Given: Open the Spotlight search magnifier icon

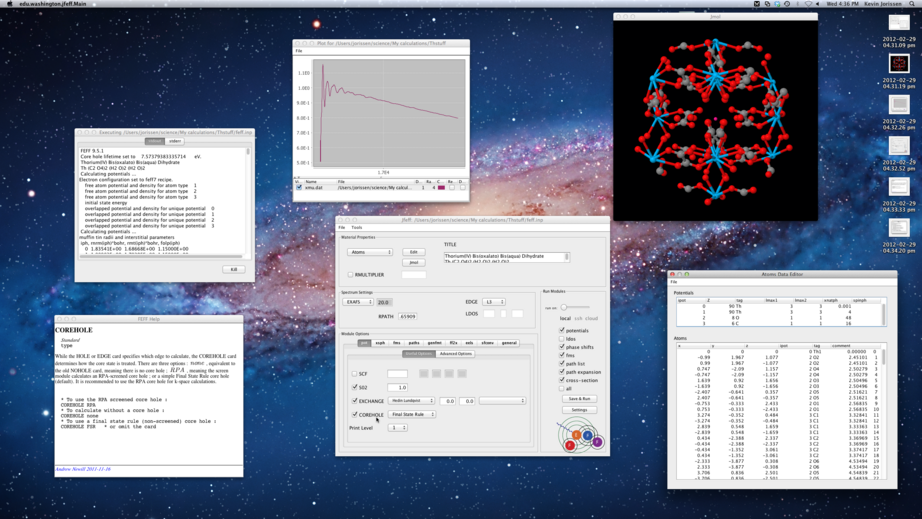Looking at the screenshot, I should 912,4.
